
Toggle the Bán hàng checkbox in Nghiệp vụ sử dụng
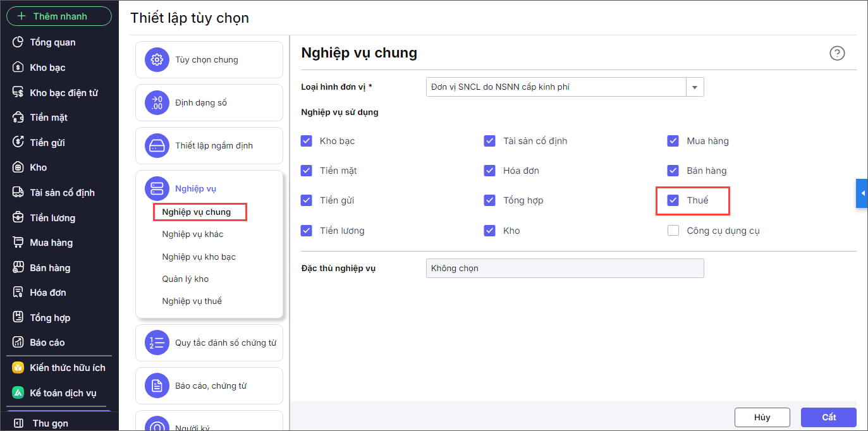pyautogui.click(x=673, y=171)
